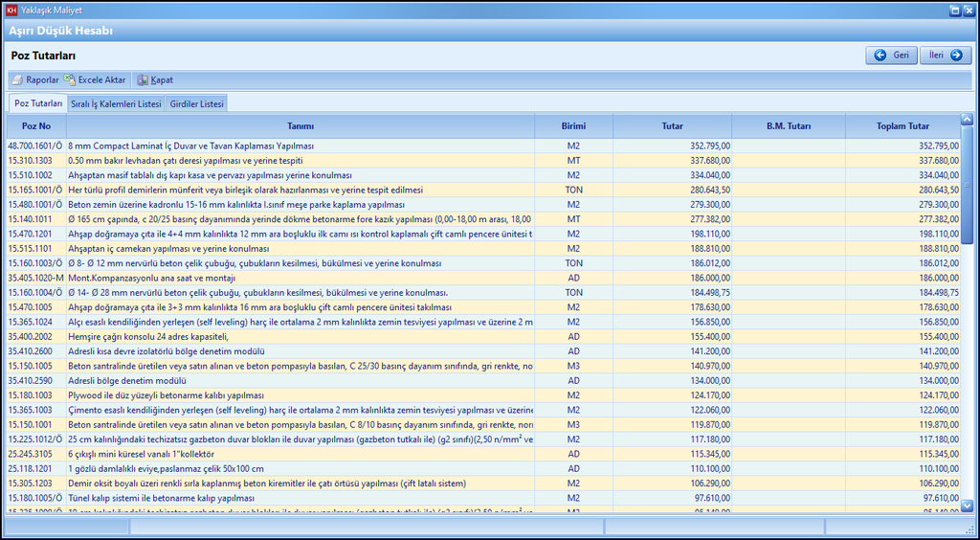
Task: Click the Excele Aktar export icon
Action: click(x=70, y=80)
